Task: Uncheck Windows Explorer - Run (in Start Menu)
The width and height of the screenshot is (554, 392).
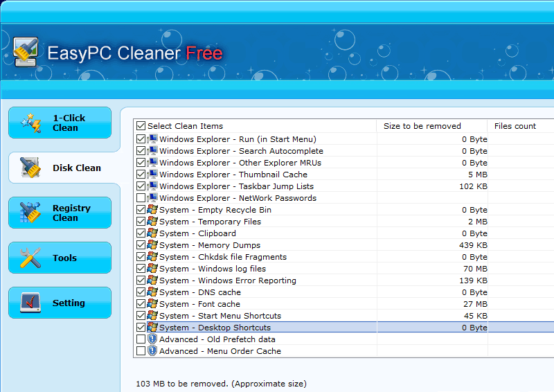Action: click(141, 139)
